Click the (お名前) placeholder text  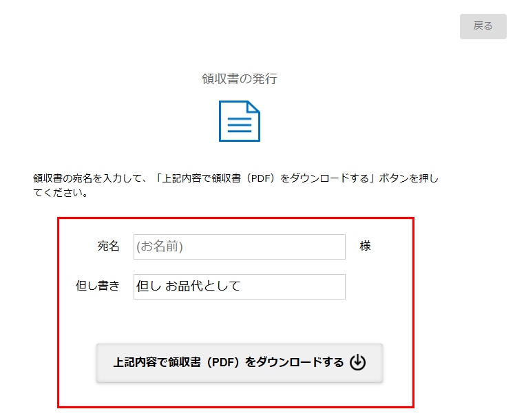point(160,246)
